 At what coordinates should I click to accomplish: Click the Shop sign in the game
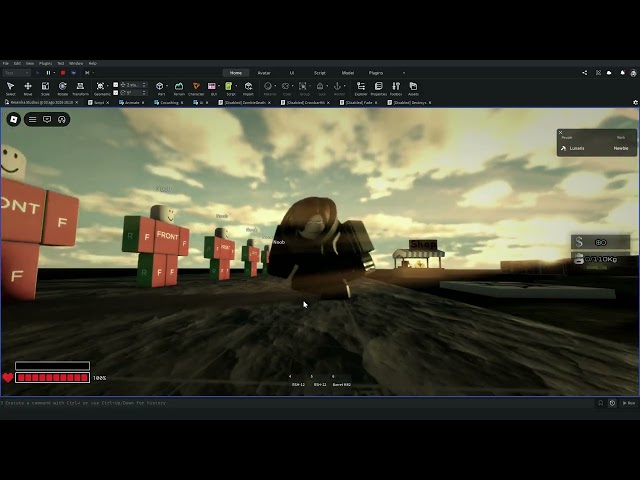[x=423, y=244]
